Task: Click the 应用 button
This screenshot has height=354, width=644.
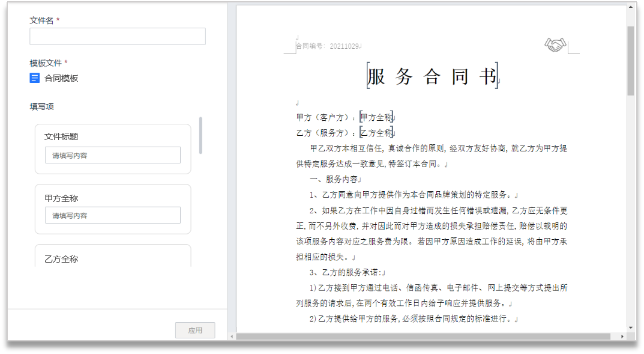Action: 195,330
